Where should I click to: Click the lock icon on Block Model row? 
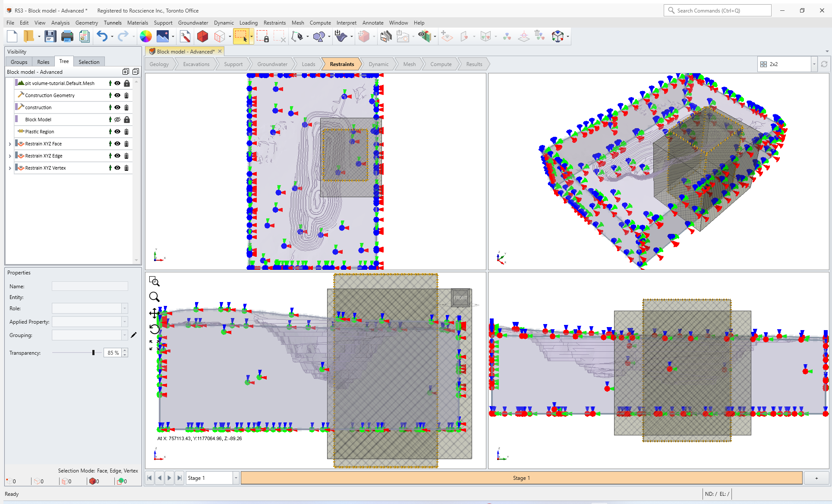(127, 120)
